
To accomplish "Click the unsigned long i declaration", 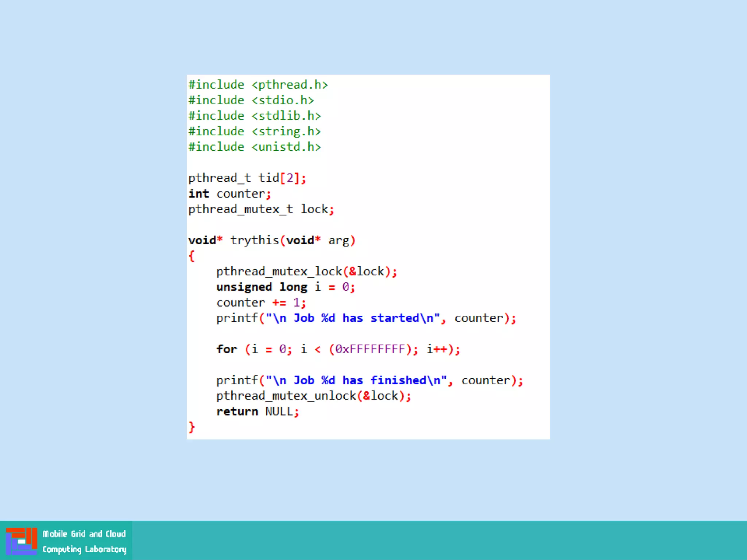I will 285,287.
